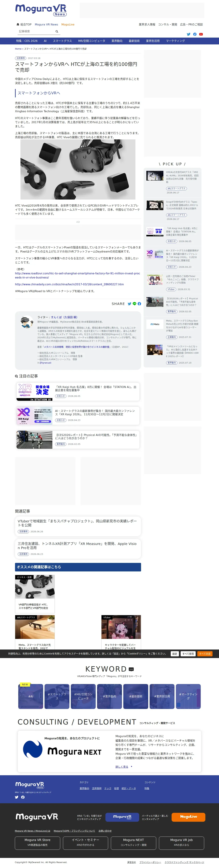Open the YouTube icon in the header
This screenshot has width=219, height=868.
(201, 34)
